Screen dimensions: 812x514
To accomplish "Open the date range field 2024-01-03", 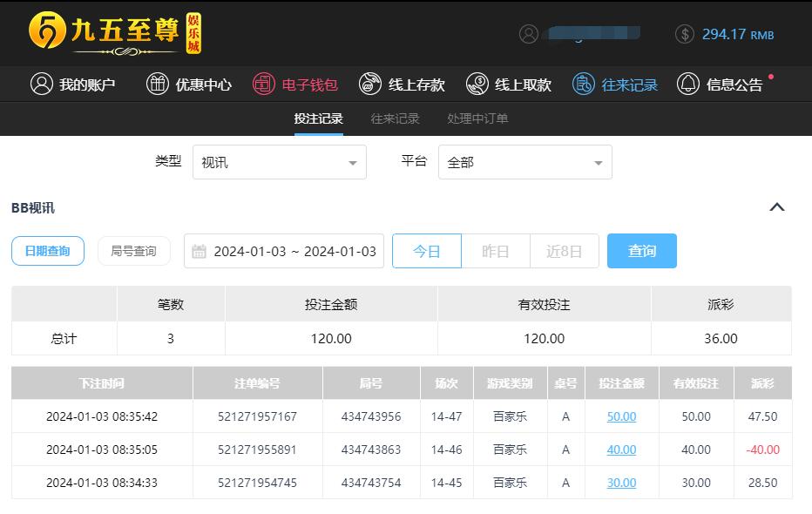I will 284,251.
